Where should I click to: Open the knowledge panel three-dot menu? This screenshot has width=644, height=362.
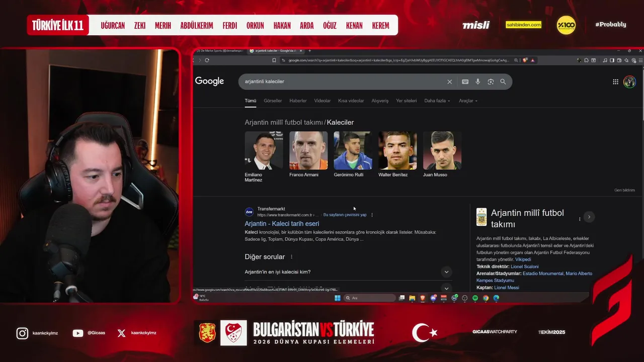[x=580, y=219]
